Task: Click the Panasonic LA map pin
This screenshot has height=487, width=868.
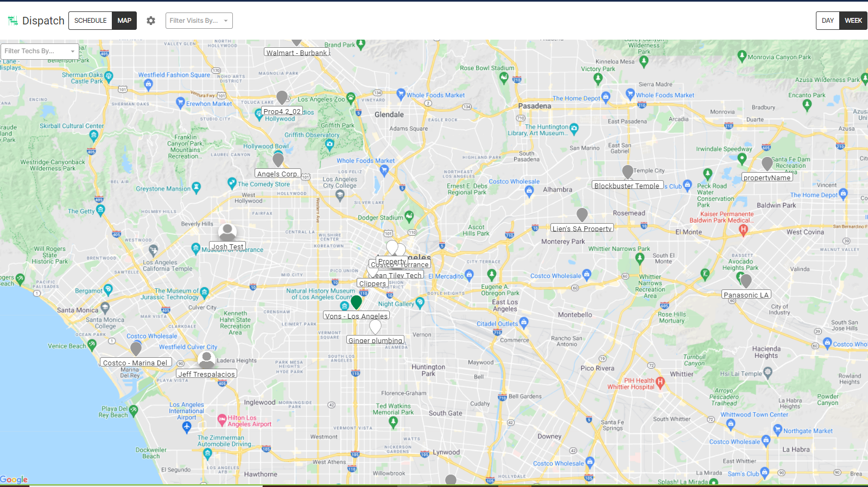Action: pos(746,281)
